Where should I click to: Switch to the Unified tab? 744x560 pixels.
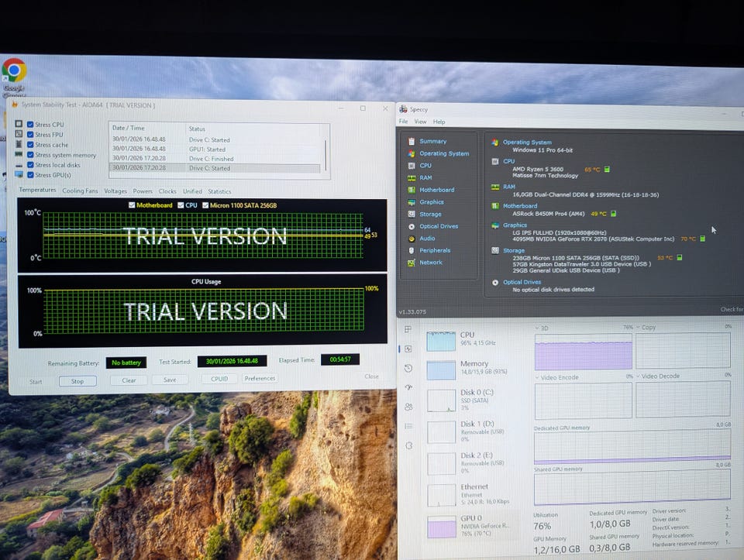(x=192, y=191)
